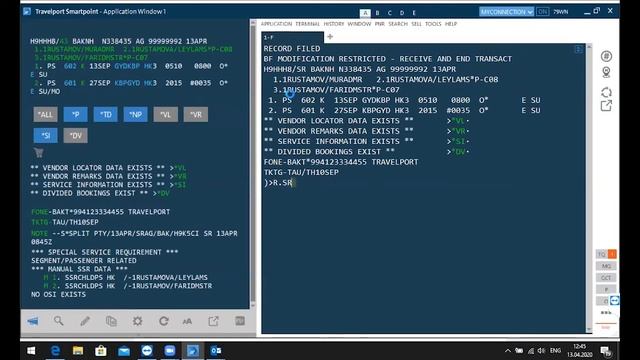Click the PNR viewer panel vertical scrollbar
640x360 pixels.
pos(253,163)
